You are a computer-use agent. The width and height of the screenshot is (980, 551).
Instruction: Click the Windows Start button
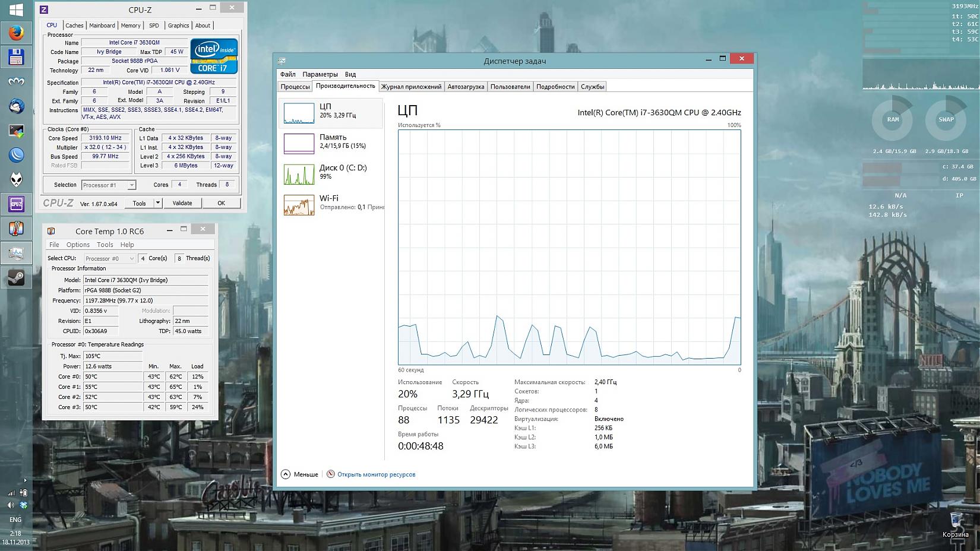[16, 9]
